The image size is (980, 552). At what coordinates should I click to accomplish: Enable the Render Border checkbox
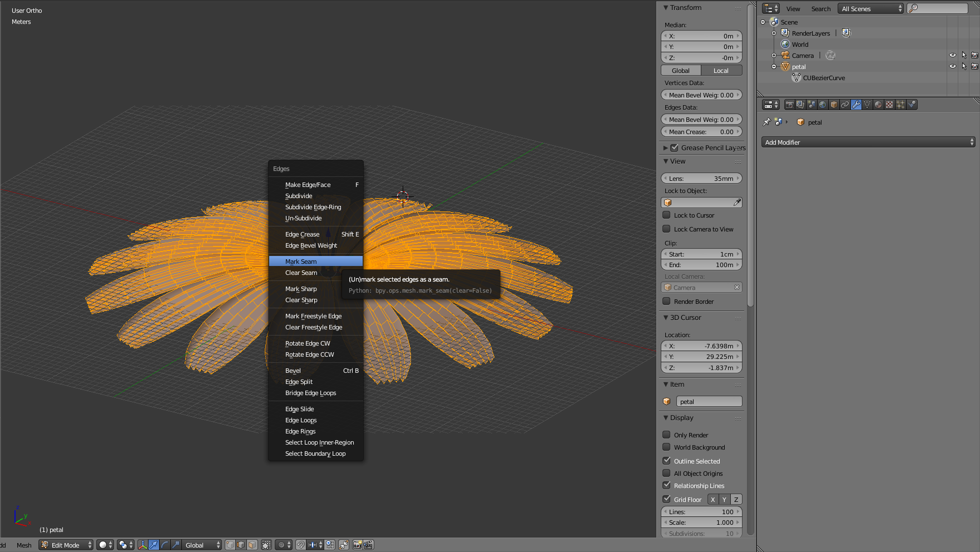coord(666,301)
